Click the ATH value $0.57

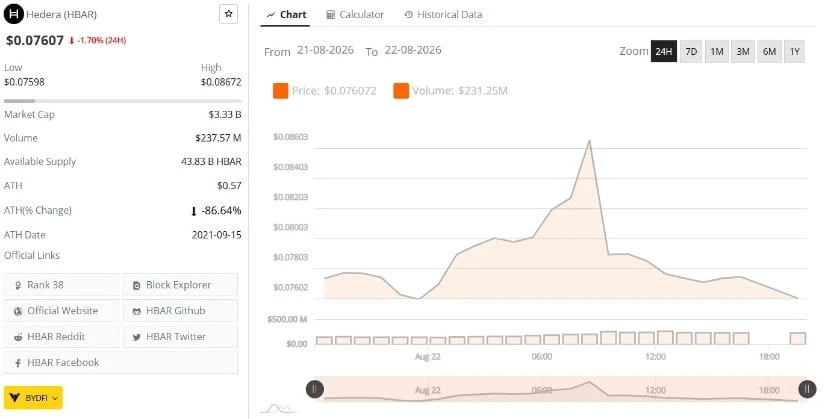(229, 185)
